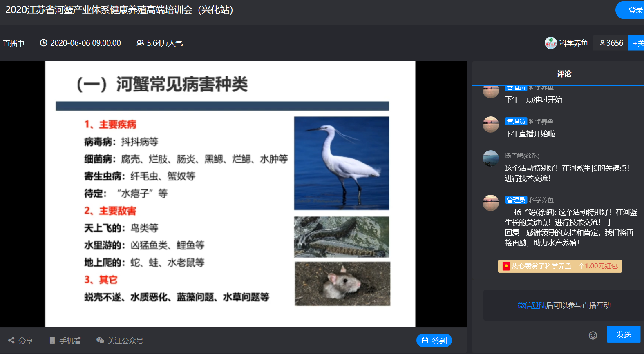Click 关注公众号 WeChat follow icon
The image size is (644, 354).
tap(100, 340)
